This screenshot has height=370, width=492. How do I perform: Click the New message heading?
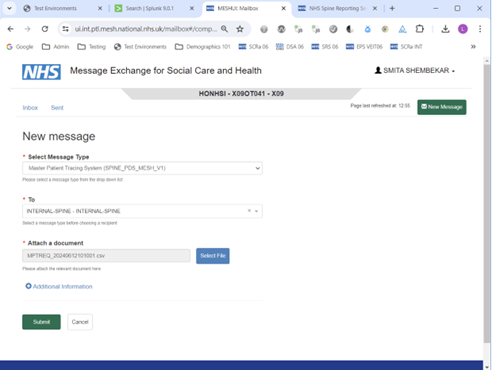point(59,136)
